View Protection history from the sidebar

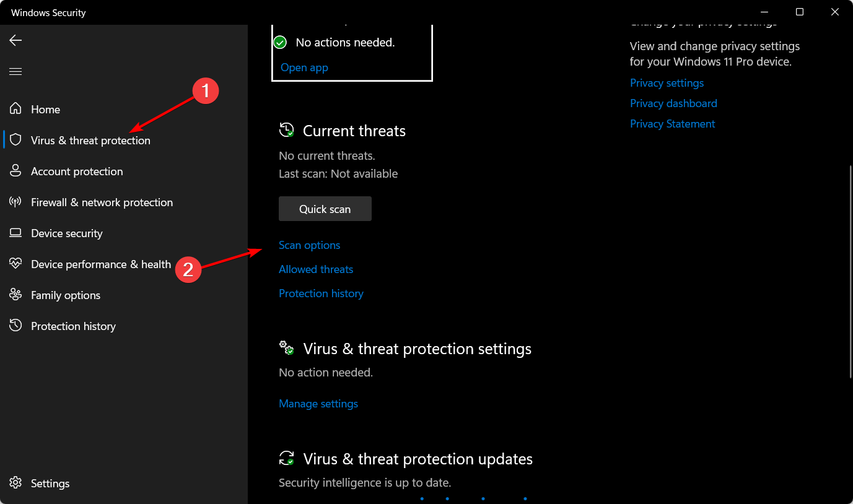72,326
